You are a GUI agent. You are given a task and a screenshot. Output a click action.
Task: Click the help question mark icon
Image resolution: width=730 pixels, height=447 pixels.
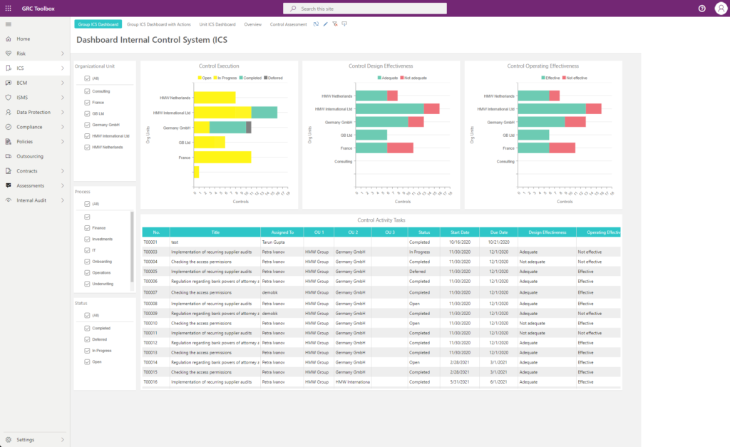coord(702,8)
